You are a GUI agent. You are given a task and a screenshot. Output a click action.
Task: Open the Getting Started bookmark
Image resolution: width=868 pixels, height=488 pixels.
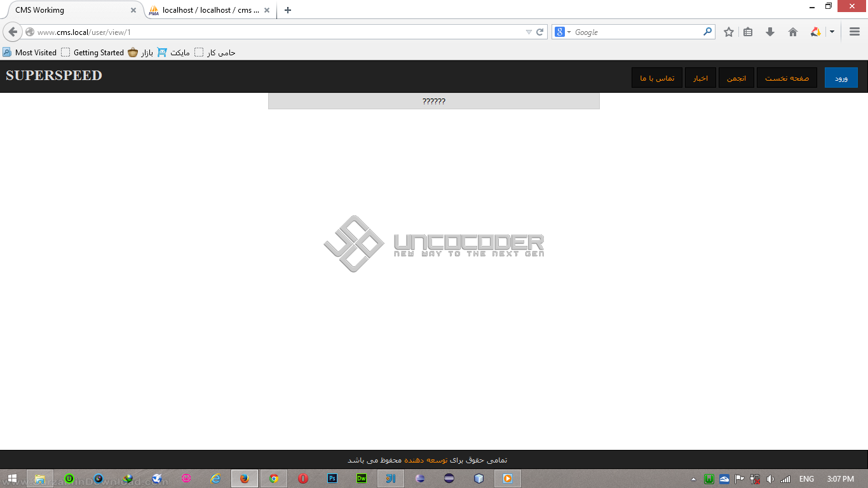(93, 53)
